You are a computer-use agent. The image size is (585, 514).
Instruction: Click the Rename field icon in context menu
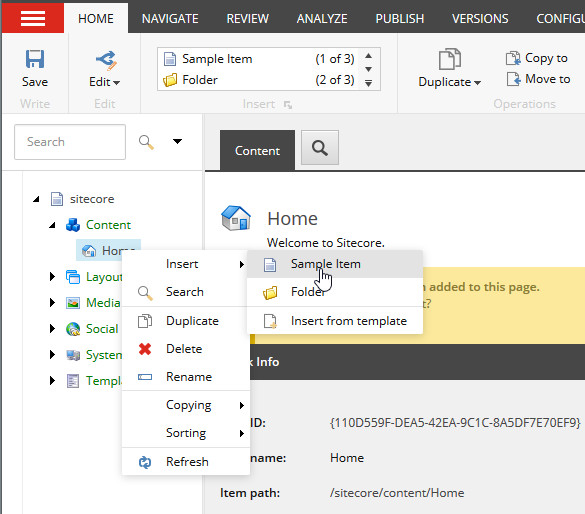(x=145, y=377)
